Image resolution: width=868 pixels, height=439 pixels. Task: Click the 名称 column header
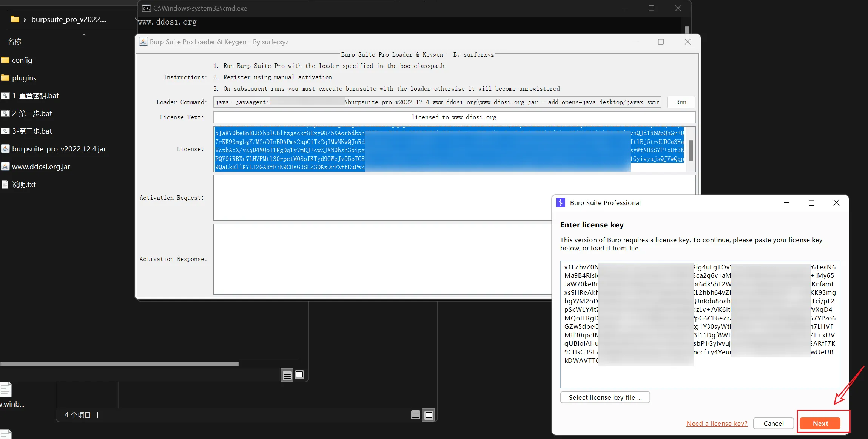point(14,41)
